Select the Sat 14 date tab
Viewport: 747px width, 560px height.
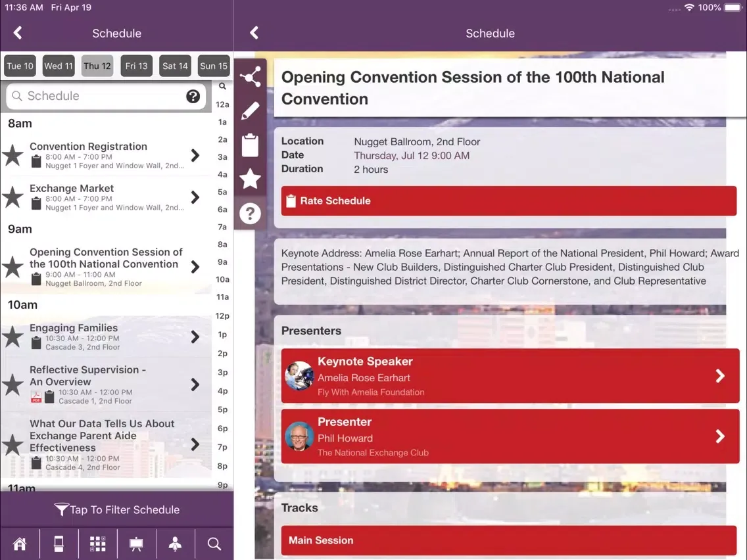coord(175,66)
